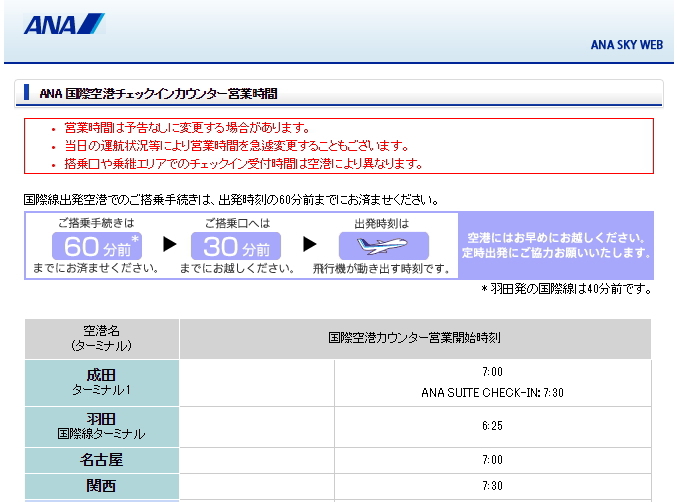This screenshot has width=680, height=502.
Task: Click the notice about 搭乗口や乗継エリア
Action: click(x=243, y=164)
